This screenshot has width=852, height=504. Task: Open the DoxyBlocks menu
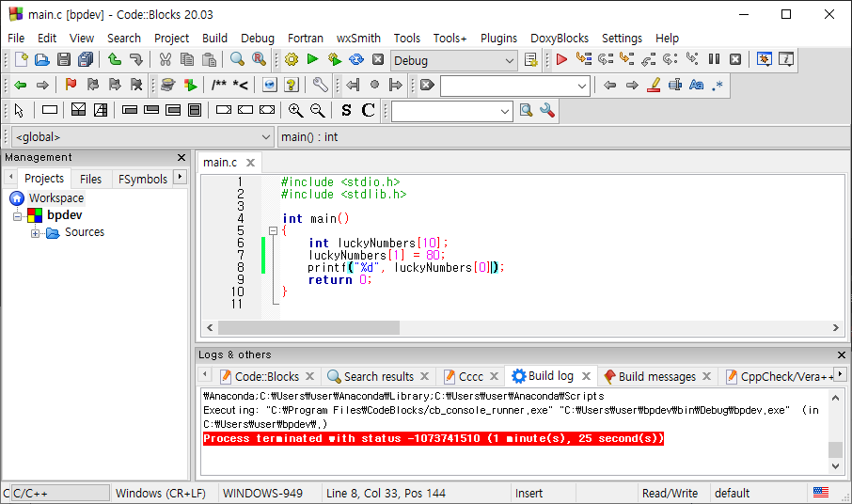click(x=560, y=38)
